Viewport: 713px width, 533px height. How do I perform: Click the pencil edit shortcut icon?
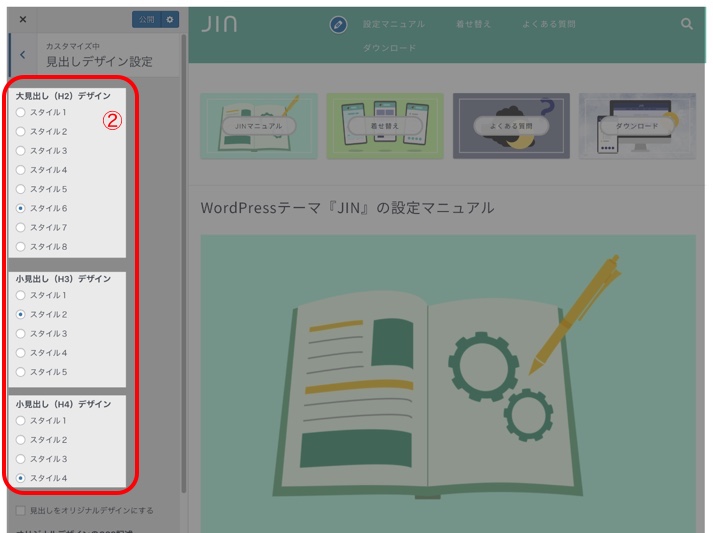click(x=338, y=25)
